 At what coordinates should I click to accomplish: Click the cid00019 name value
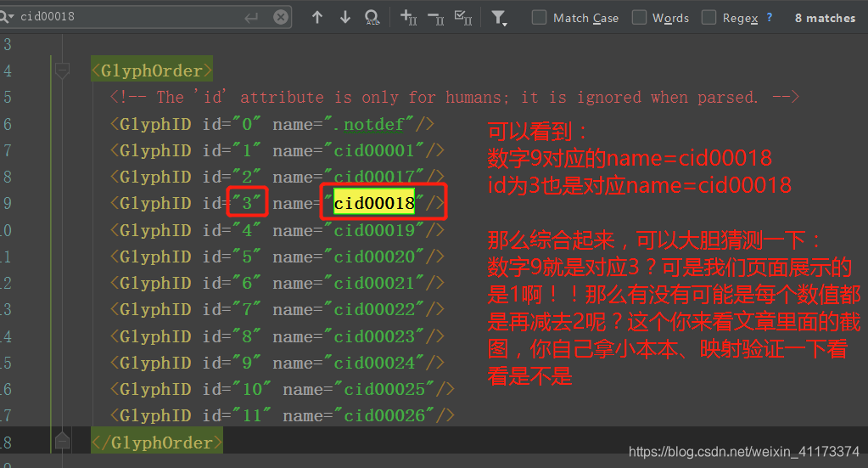click(374, 230)
